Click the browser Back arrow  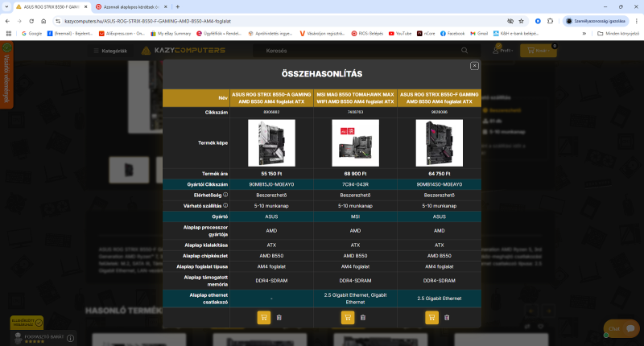(7, 21)
